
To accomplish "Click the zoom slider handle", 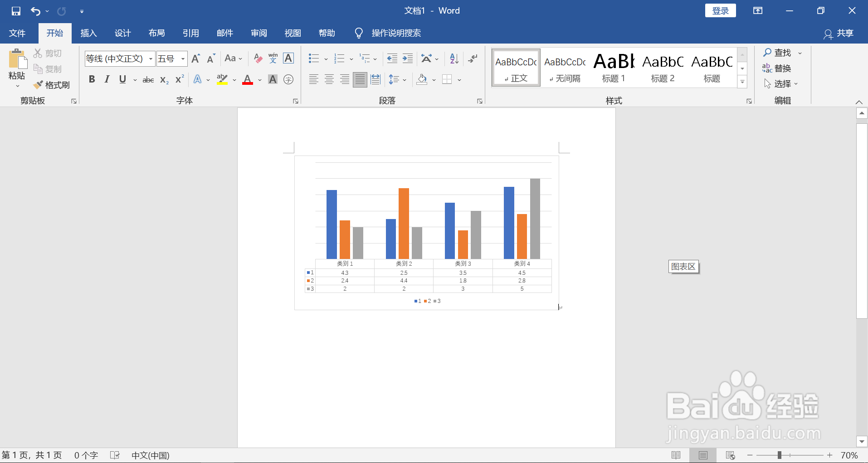I will pos(779,455).
